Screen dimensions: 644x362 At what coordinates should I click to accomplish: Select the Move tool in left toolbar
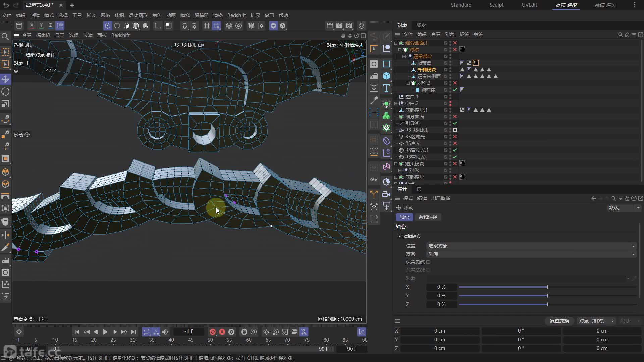point(6,79)
